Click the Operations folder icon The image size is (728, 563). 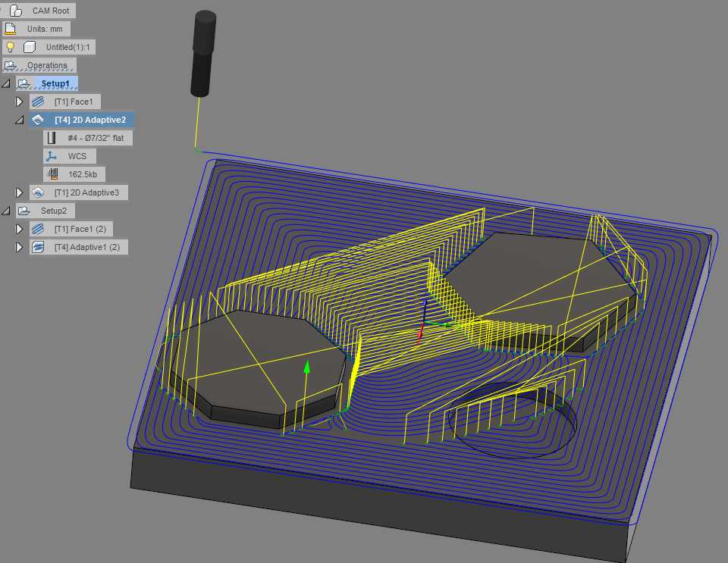coord(10,65)
